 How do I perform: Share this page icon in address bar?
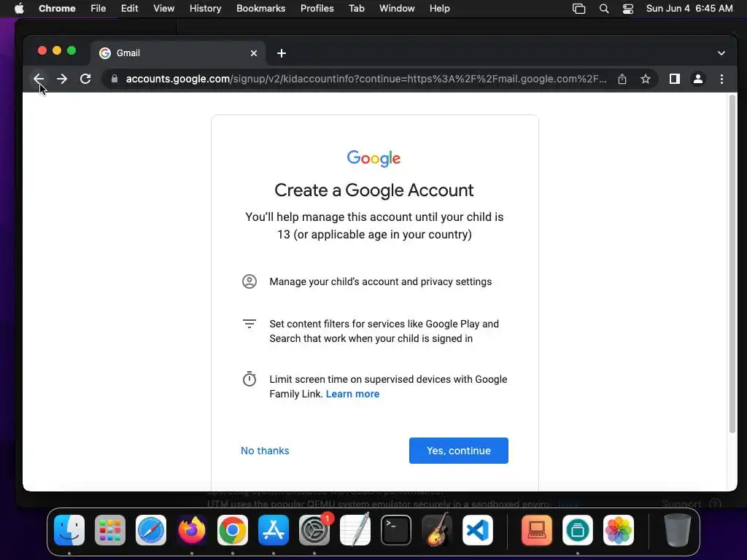click(x=622, y=79)
